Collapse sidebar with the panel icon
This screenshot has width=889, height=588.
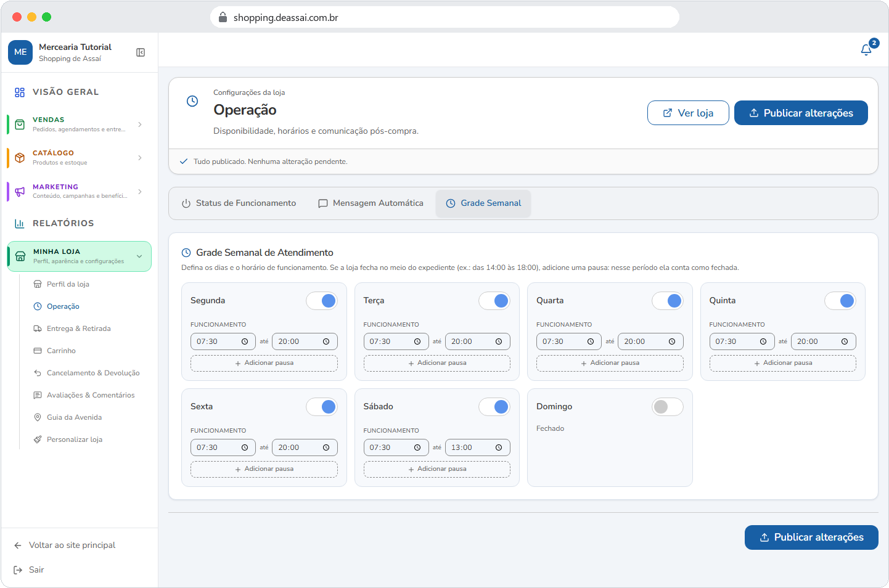point(141,52)
